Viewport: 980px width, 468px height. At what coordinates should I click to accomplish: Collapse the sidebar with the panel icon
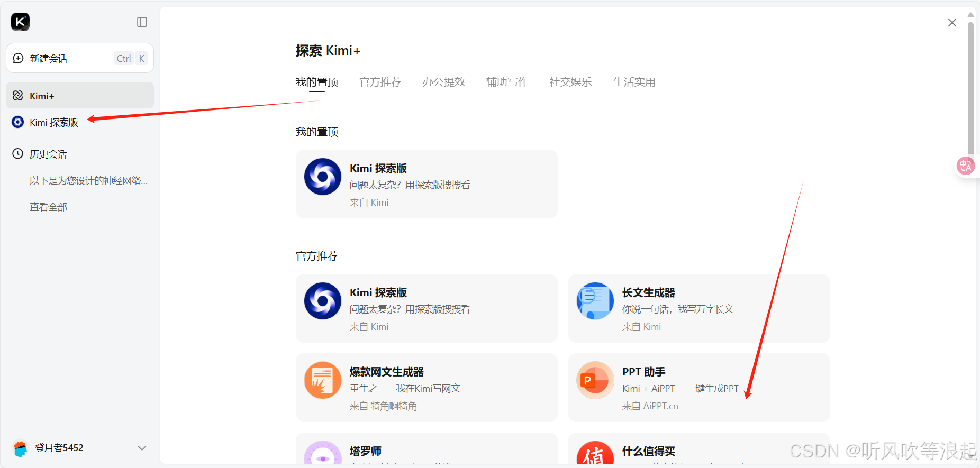pyautogui.click(x=142, y=22)
